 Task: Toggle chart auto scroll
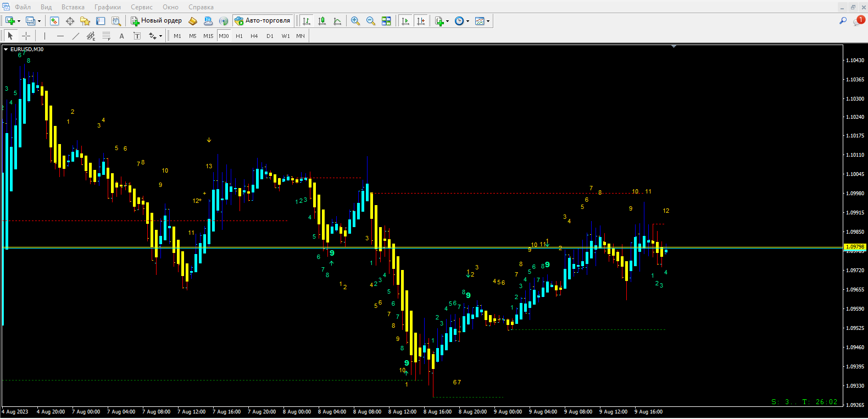(405, 21)
